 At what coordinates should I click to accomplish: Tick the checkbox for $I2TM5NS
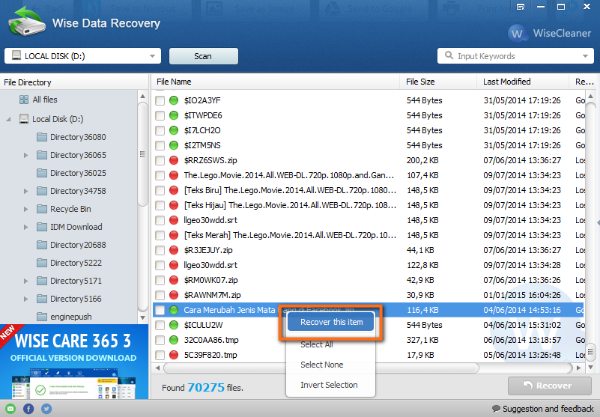tap(160, 145)
